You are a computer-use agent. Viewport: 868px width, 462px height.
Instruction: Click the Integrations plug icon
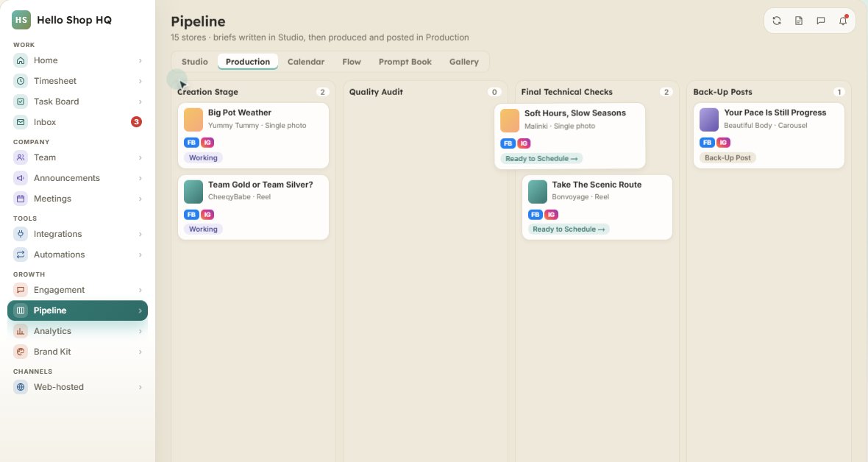click(x=21, y=234)
